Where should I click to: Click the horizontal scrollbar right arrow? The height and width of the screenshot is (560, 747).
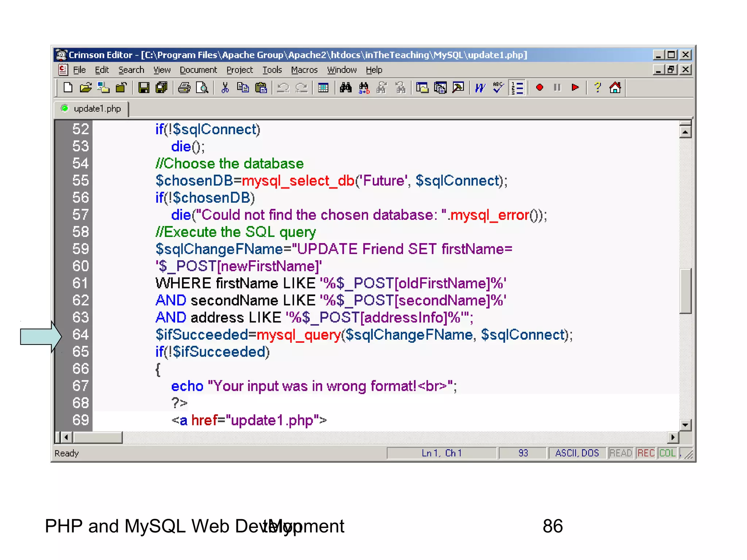click(673, 437)
